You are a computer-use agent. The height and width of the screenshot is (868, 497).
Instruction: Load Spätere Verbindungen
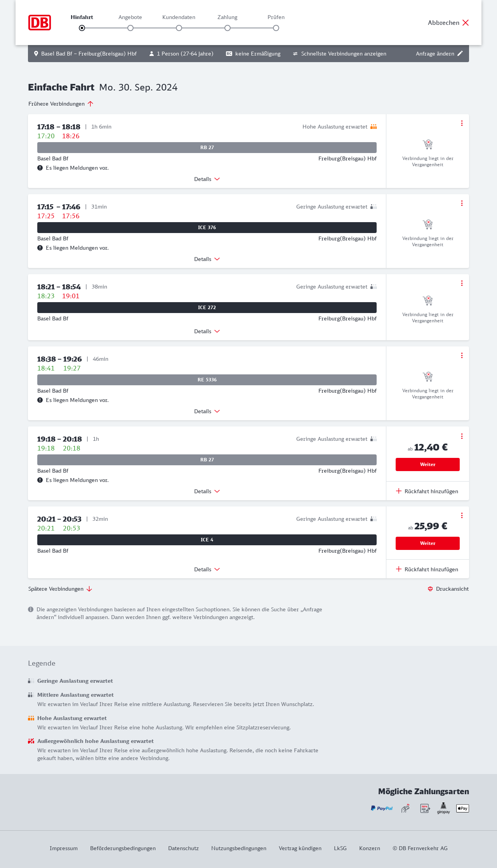[x=60, y=589]
